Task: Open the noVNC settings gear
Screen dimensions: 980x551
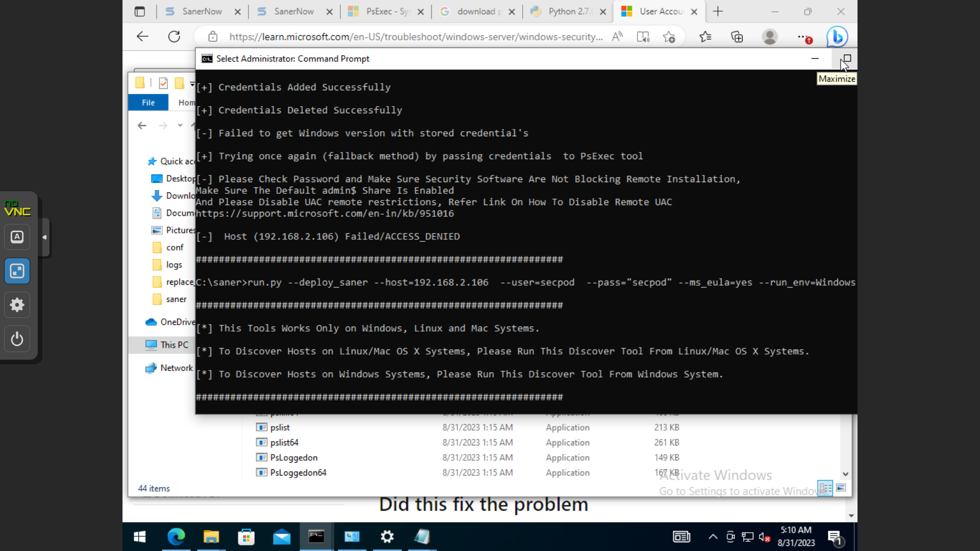Action: tap(17, 305)
